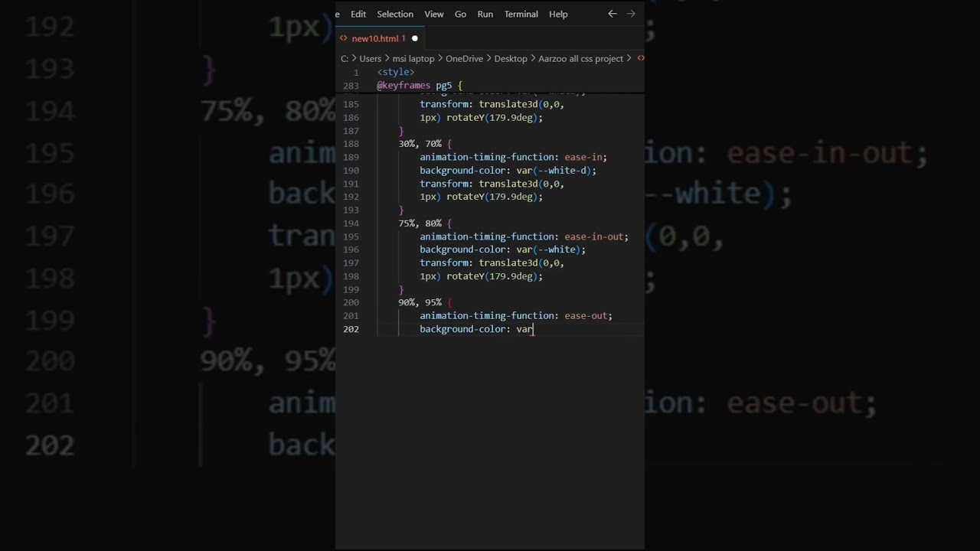Open the Selection menu
The width and height of the screenshot is (980, 551).
coord(395,14)
